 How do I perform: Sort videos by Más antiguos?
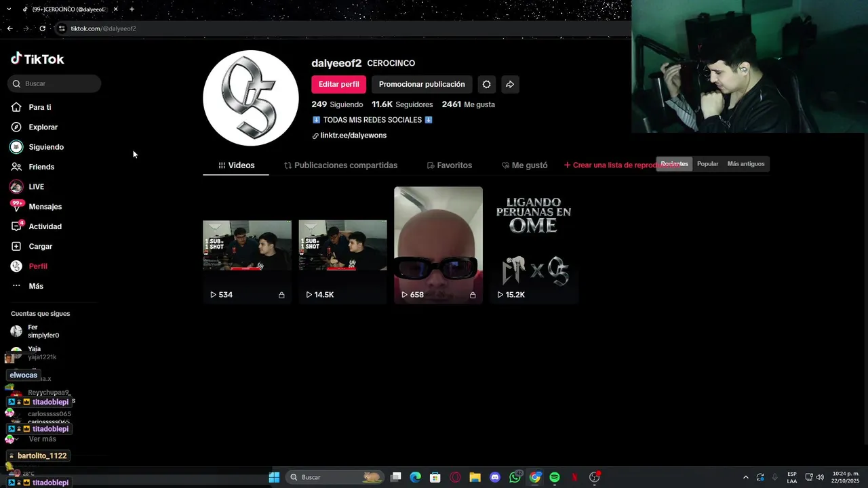coord(745,164)
